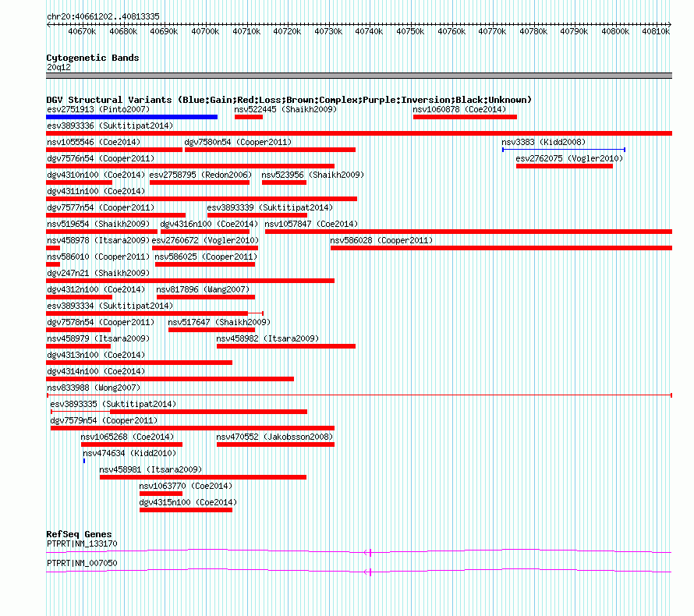Click the 40740k position on the ruler
The width and height of the screenshot is (694, 616).
click(x=369, y=31)
